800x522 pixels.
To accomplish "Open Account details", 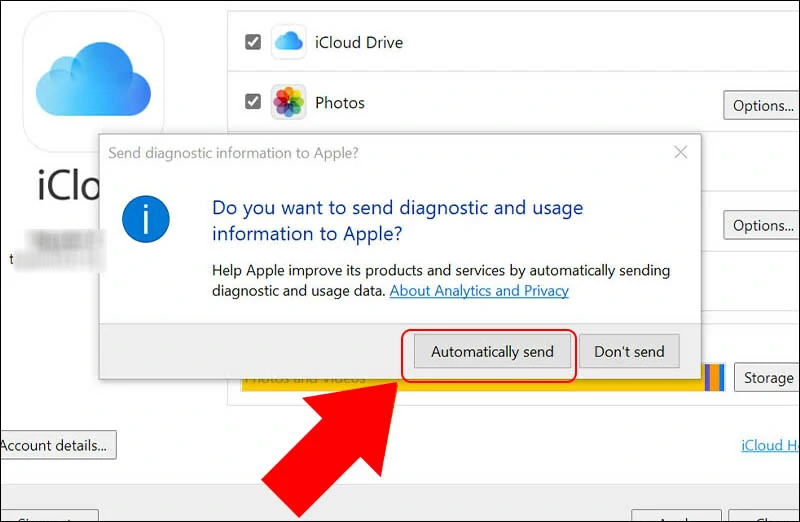I will click(x=58, y=445).
